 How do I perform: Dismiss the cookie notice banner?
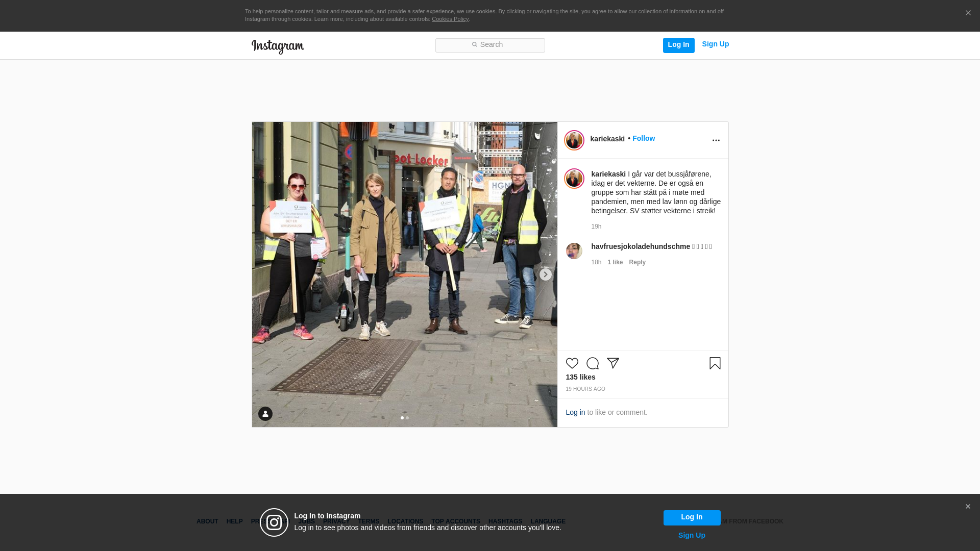point(968,13)
